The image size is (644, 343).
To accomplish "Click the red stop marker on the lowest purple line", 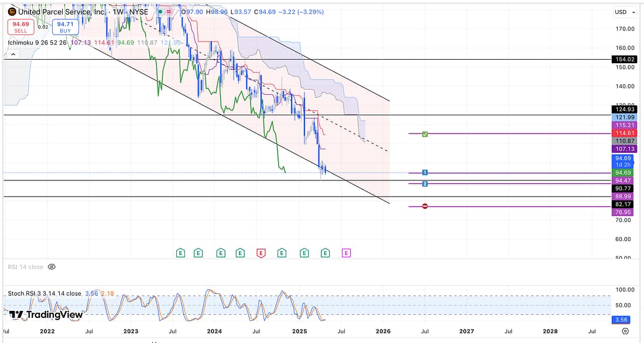I will pos(425,207).
